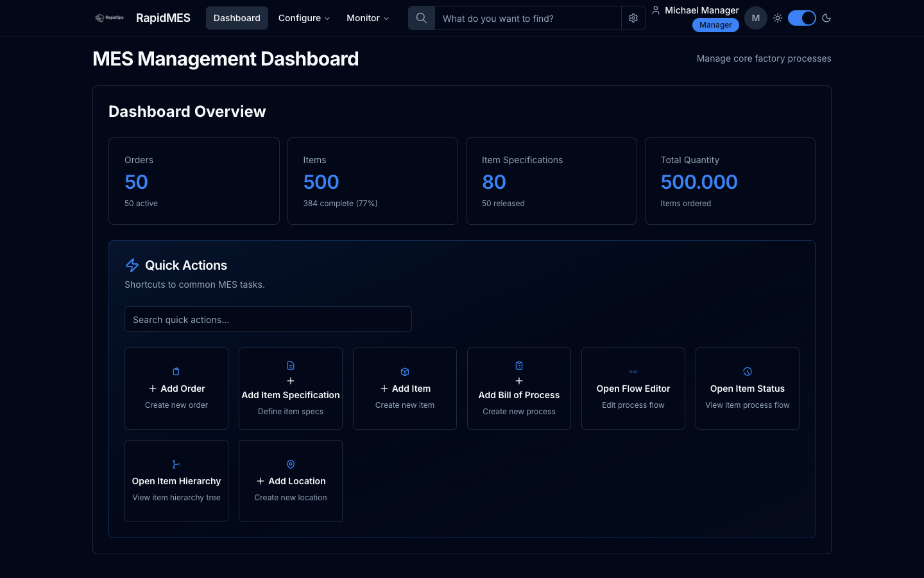Click the history clock icon on Open Item Status
The image size is (924, 578).
point(748,371)
